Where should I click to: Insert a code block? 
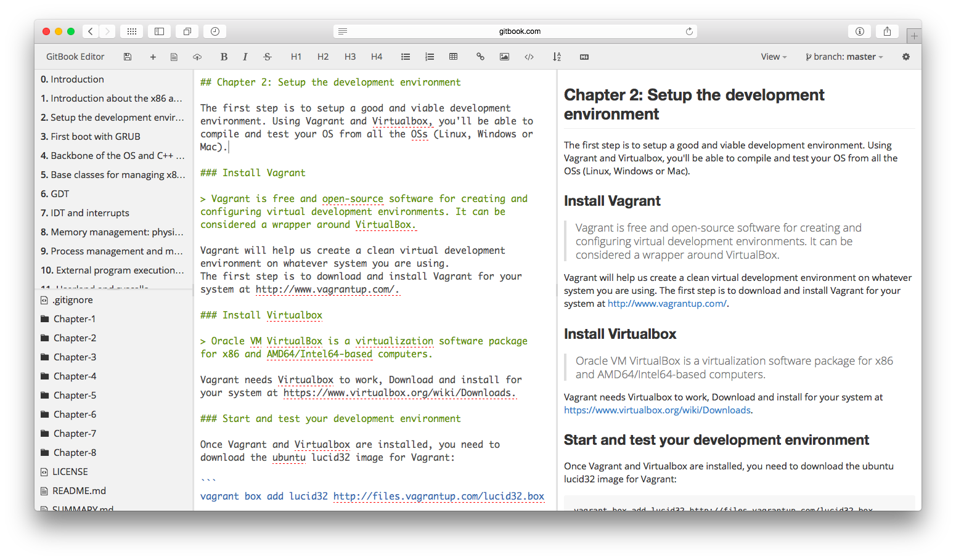pyautogui.click(x=529, y=57)
